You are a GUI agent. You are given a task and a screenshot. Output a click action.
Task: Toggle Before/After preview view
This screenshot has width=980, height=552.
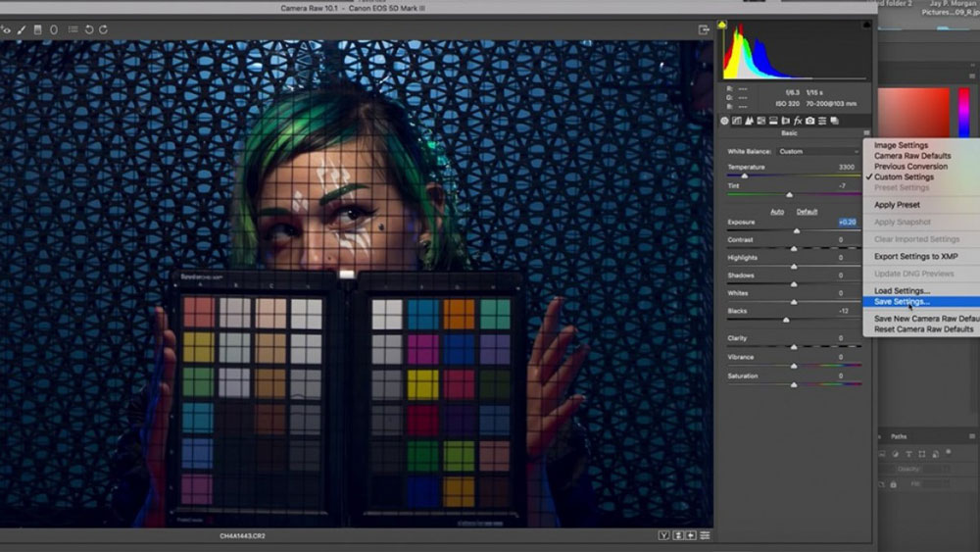click(663, 535)
